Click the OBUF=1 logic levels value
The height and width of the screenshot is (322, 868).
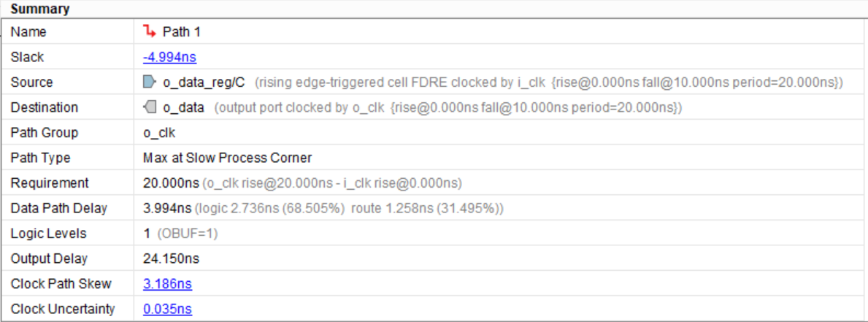click(188, 234)
